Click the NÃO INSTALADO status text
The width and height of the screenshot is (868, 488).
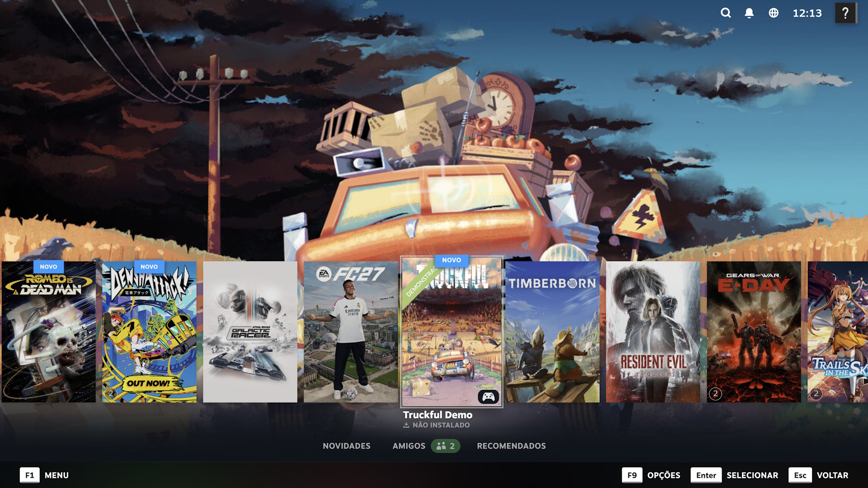coord(441,425)
